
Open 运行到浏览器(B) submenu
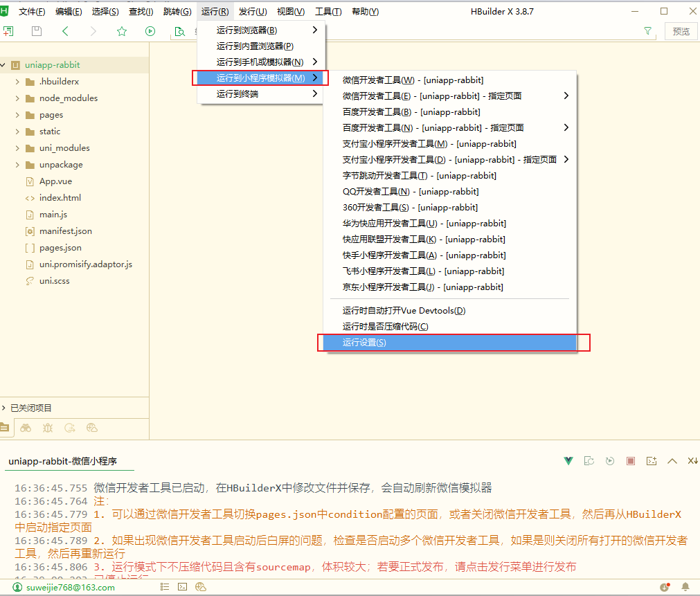[261, 30]
